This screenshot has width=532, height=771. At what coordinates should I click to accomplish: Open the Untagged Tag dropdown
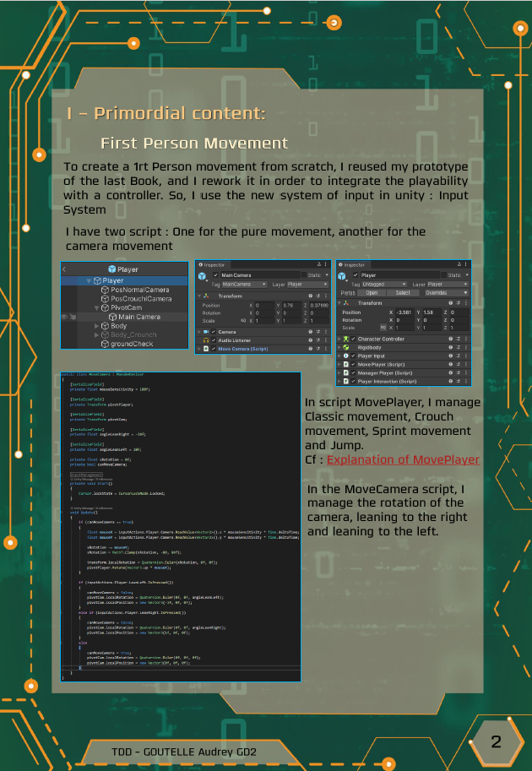pyautogui.click(x=384, y=285)
